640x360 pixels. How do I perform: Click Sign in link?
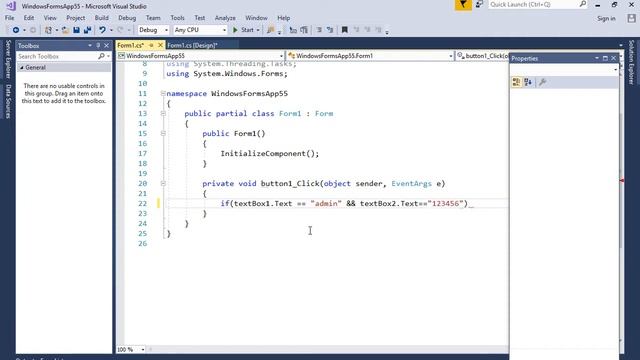606,18
